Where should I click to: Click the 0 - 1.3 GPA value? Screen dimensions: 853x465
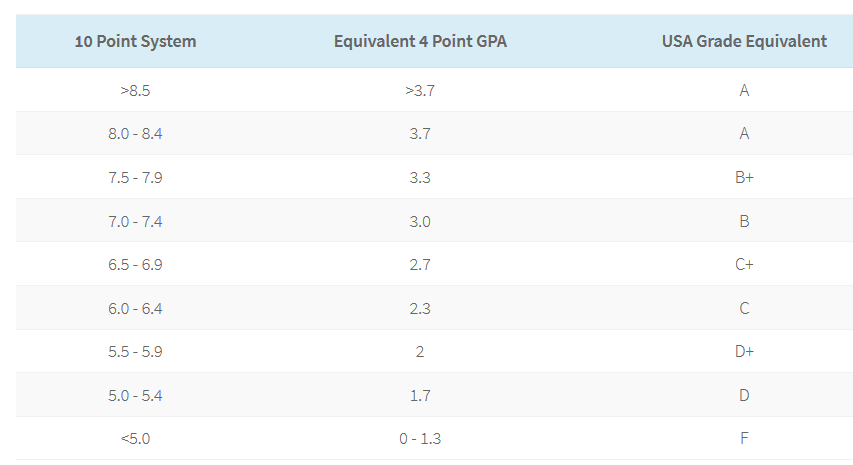point(420,438)
